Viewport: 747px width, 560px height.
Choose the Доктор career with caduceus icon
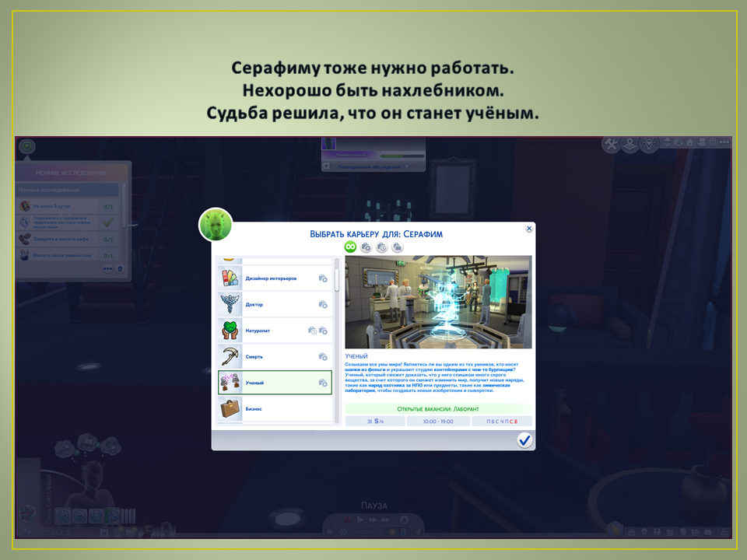[x=275, y=304]
